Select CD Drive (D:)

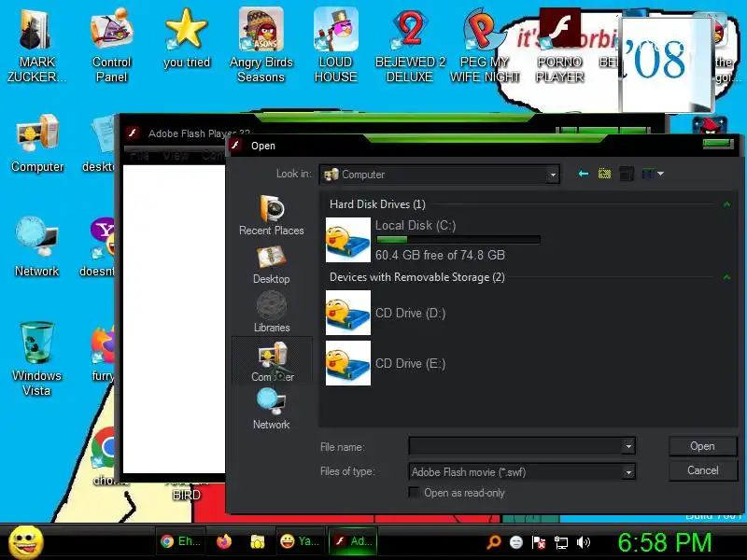tap(386, 313)
